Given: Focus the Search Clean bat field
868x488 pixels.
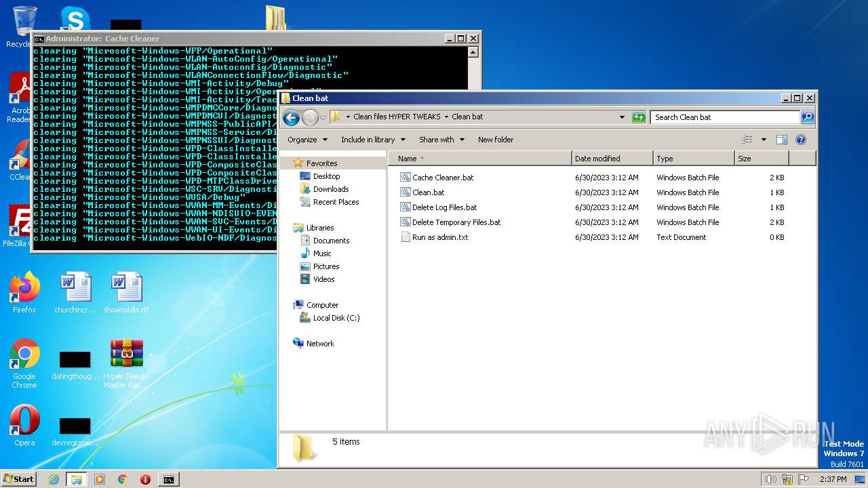Looking at the screenshot, I should (x=725, y=117).
